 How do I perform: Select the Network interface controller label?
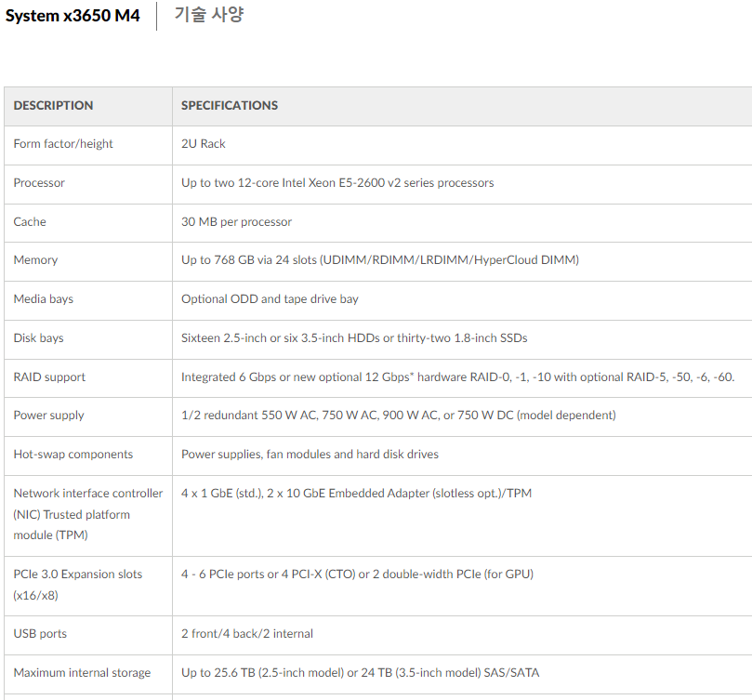pos(87,514)
